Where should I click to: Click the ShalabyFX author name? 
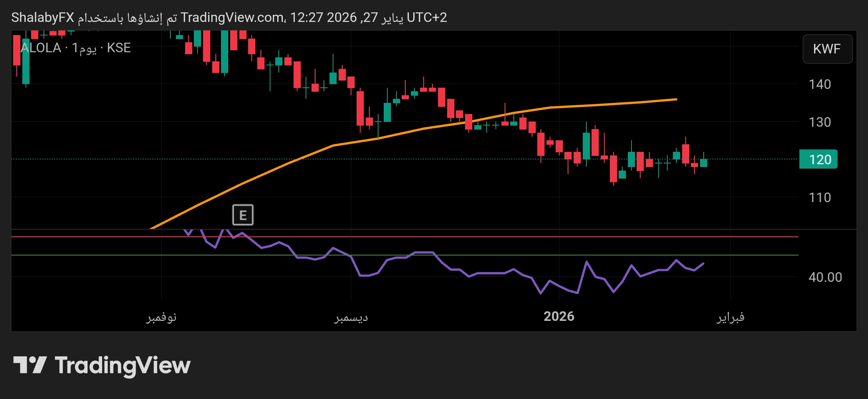click(43, 18)
